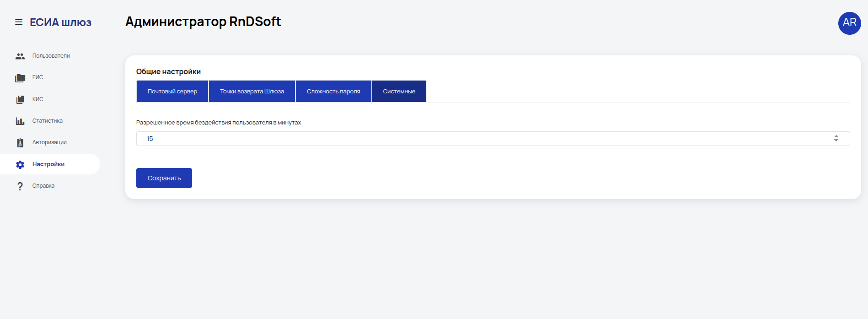Click the Настройки gear icon

(x=20, y=164)
